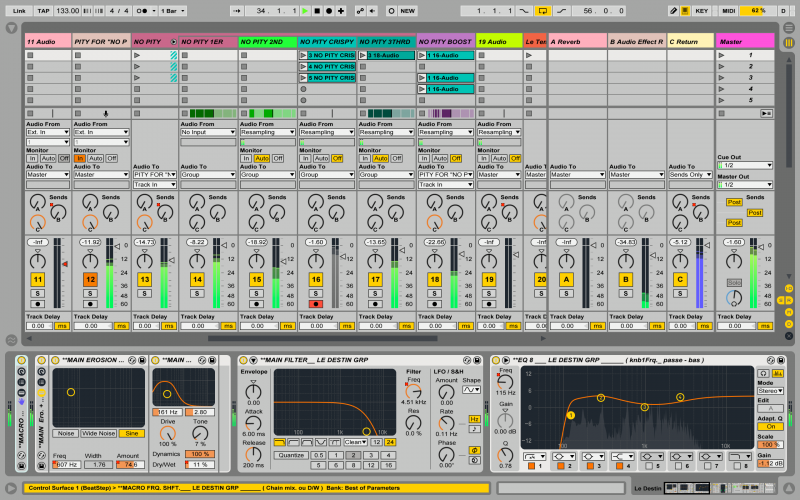Click the Arrangement Record button

point(329,10)
